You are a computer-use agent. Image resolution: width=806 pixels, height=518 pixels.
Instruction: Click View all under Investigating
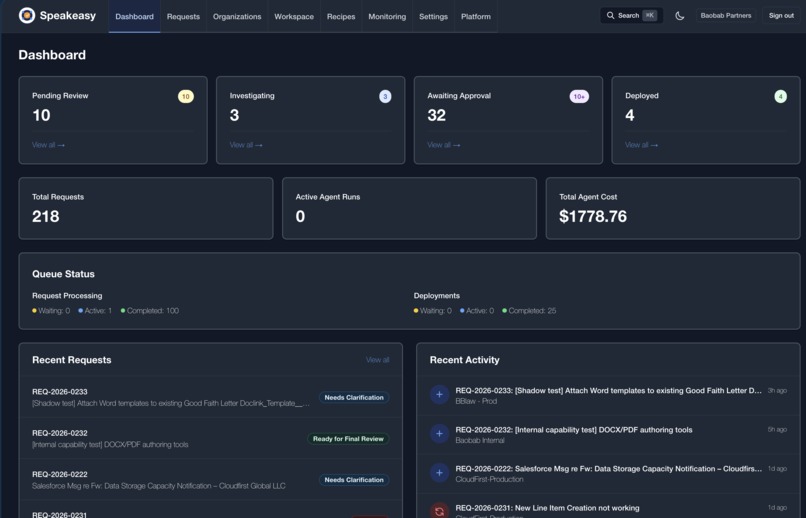(246, 145)
